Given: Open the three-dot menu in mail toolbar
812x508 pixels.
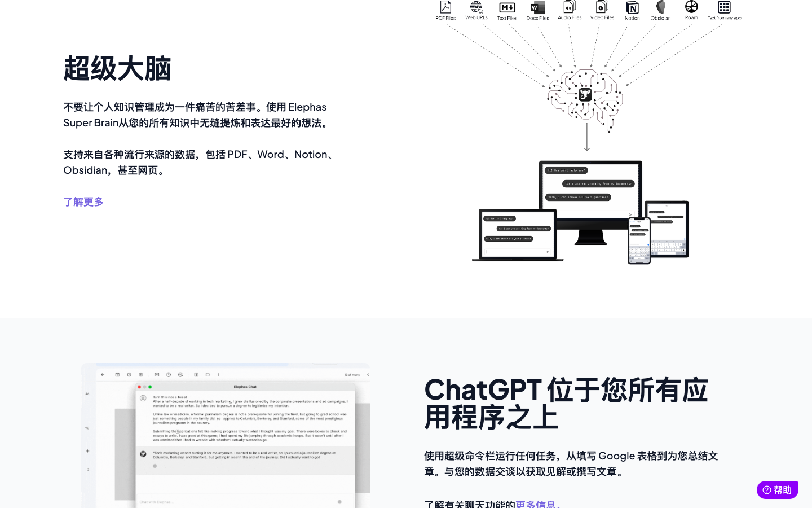Looking at the screenshot, I should pos(219,375).
